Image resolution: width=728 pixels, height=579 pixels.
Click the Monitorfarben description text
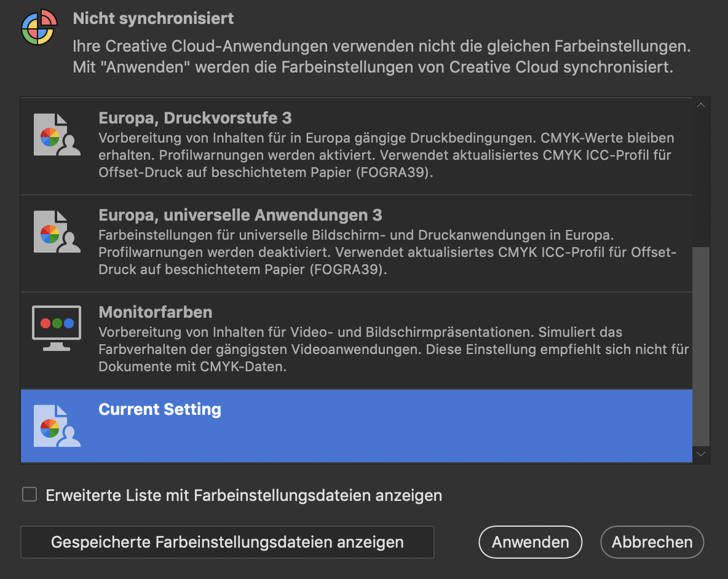pyautogui.click(x=394, y=350)
